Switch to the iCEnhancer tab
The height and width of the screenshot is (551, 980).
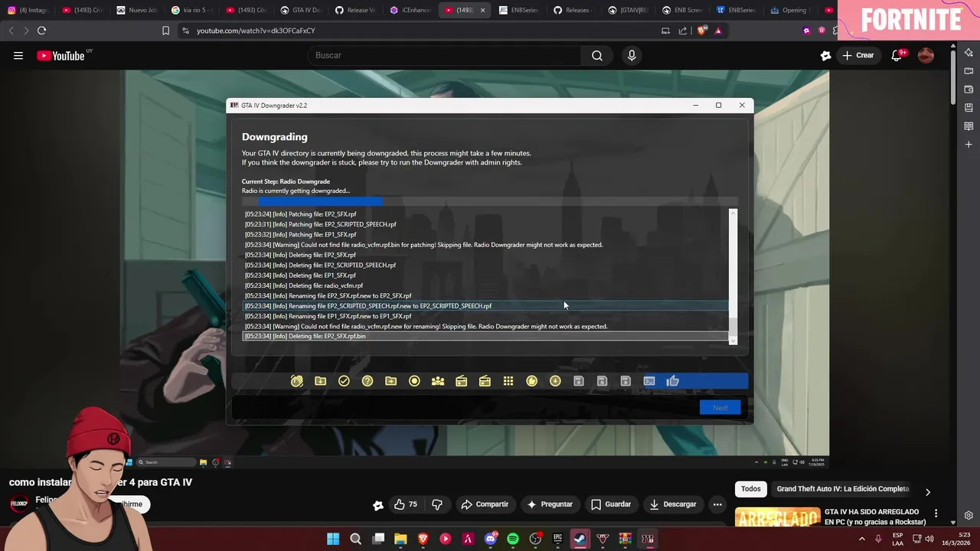410,10
